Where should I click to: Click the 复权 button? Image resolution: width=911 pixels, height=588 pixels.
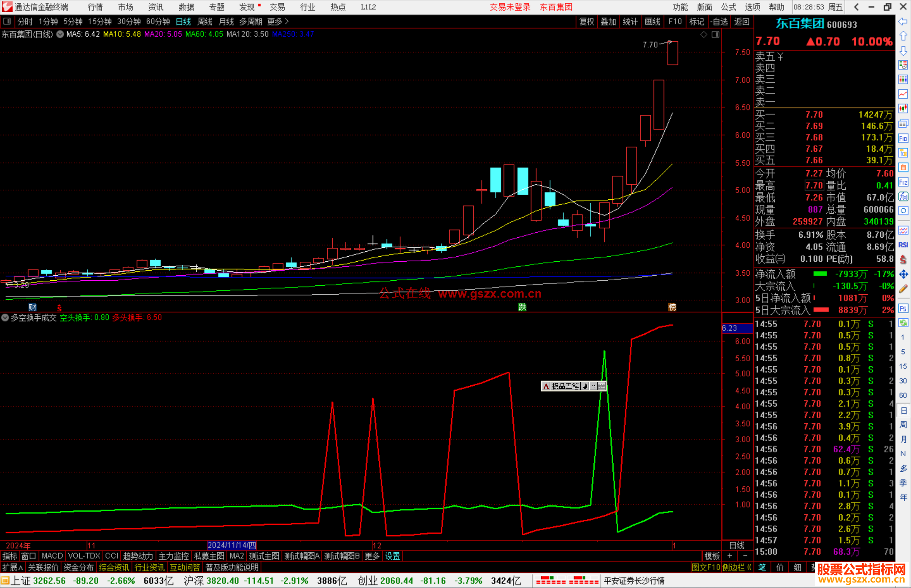(x=587, y=21)
